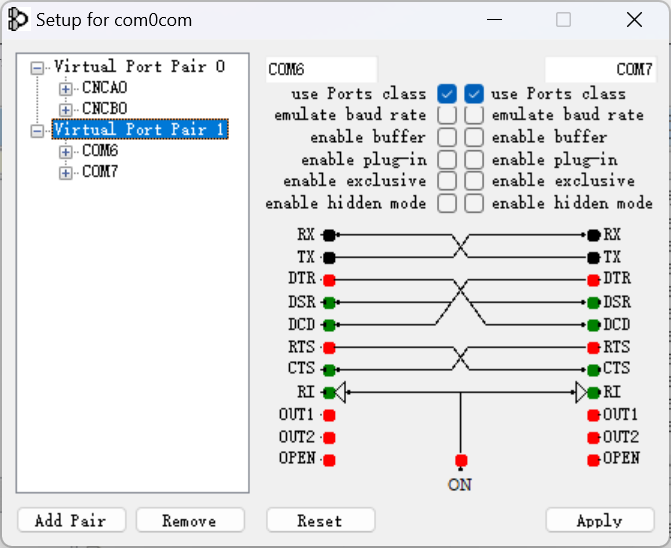Expand the CNCB0 tree node
The width and height of the screenshot is (671, 548).
click(65, 110)
